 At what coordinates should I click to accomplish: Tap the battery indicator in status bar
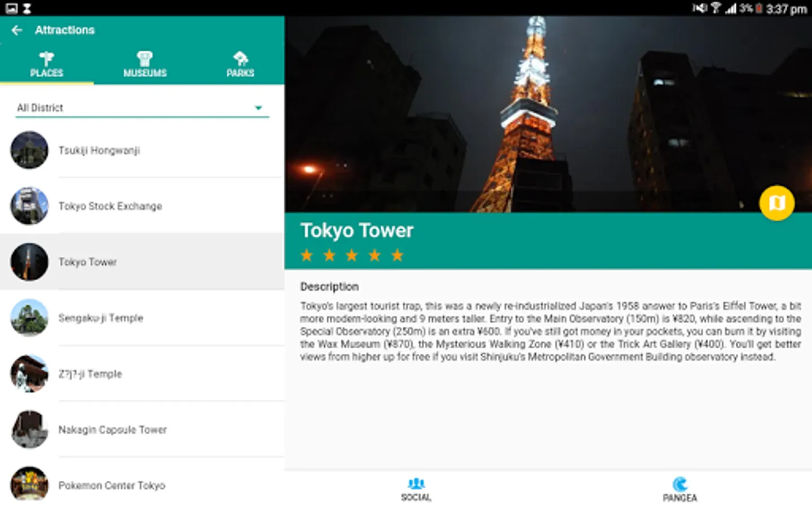point(759,8)
